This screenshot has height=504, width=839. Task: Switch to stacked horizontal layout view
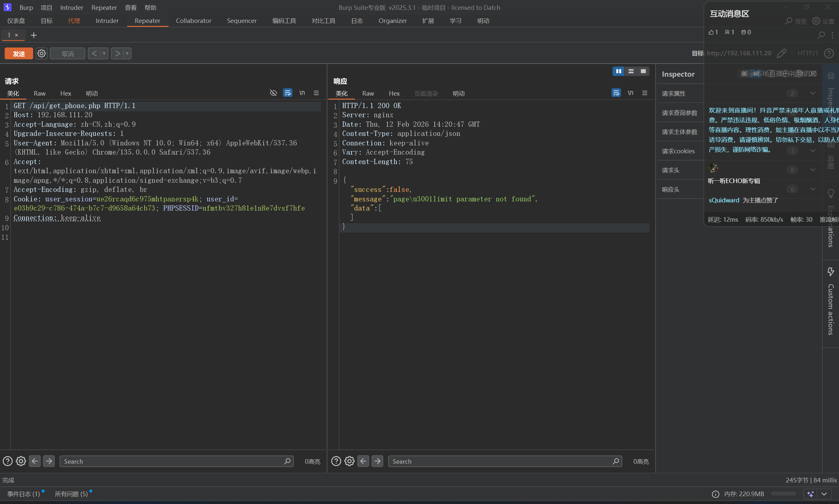631,71
